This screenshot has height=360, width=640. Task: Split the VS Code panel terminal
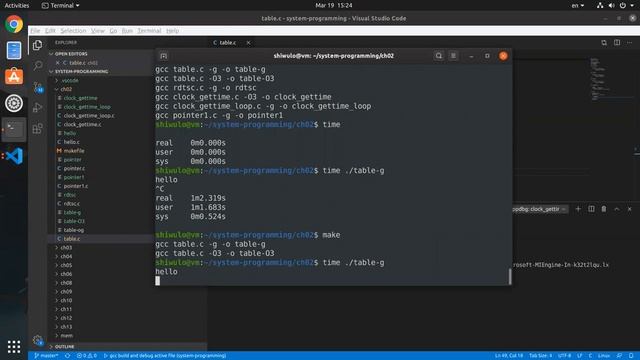coord(591,209)
